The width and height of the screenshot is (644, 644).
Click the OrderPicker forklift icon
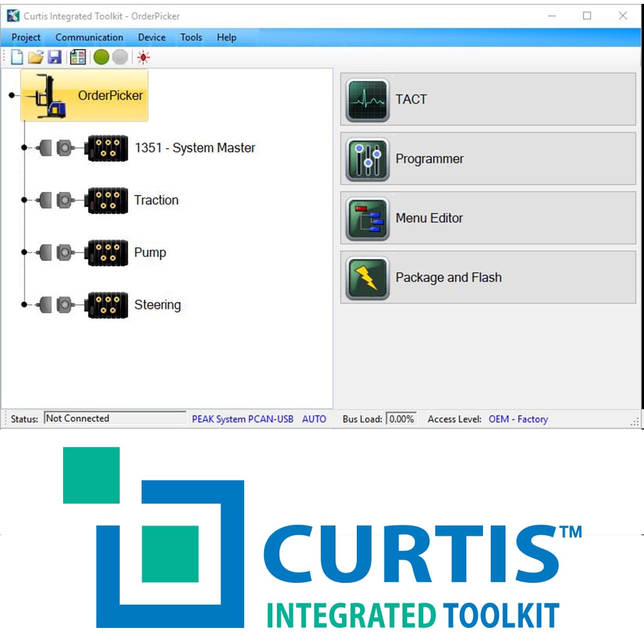pos(46,97)
